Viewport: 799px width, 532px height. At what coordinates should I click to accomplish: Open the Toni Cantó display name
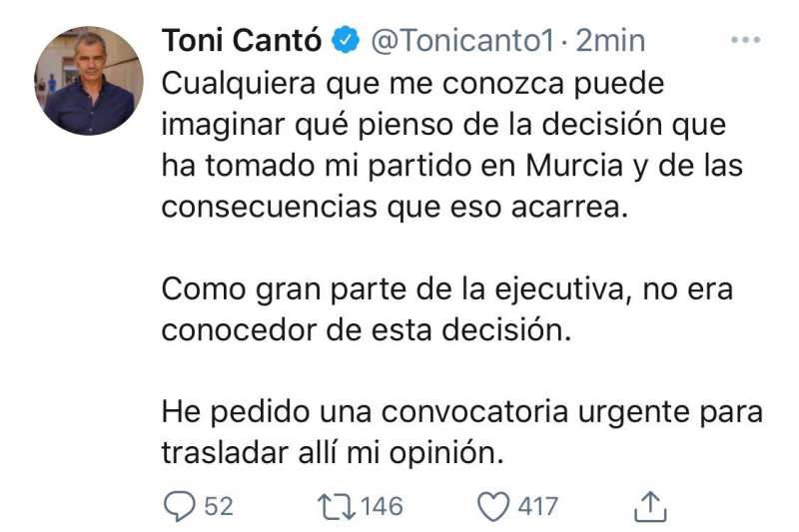click(x=242, y=40)
